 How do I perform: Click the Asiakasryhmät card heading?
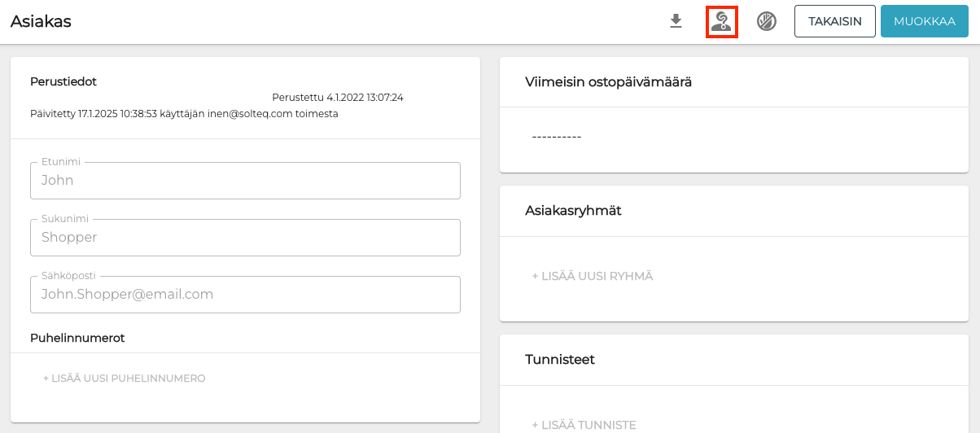(573, 211)
